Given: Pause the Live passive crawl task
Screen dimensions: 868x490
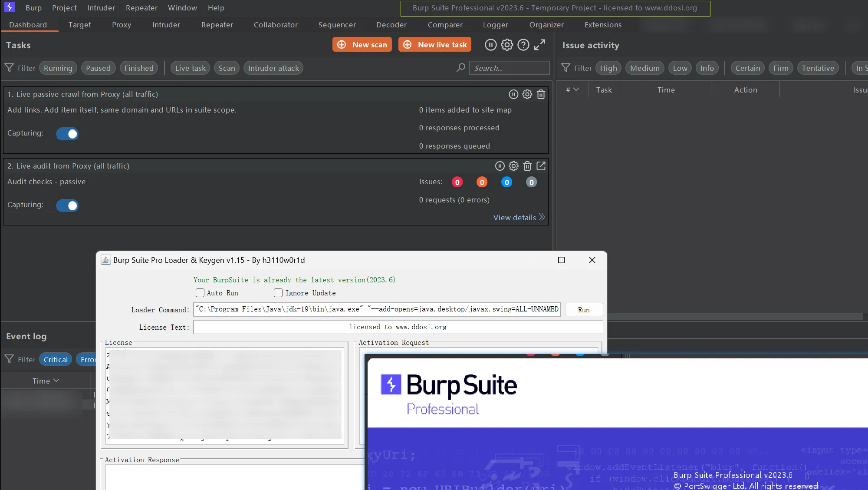Looking at the screenshot, I should click(513, 94).
